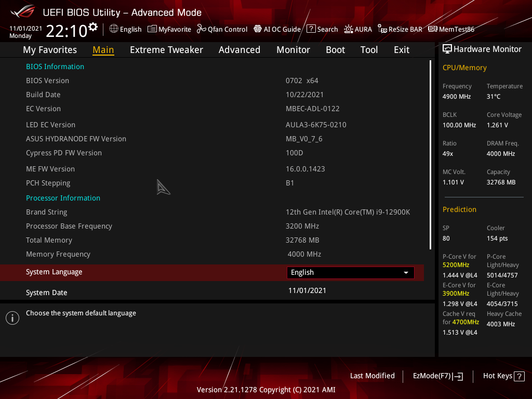
Task: Click the BIOS Information heading
Action: (55, 66)
